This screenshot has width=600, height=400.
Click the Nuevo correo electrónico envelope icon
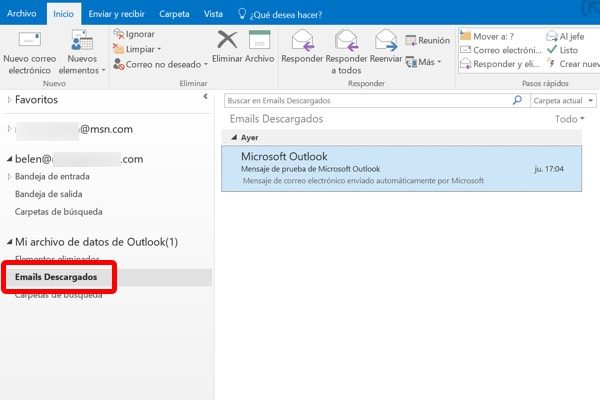click(30, 39)
